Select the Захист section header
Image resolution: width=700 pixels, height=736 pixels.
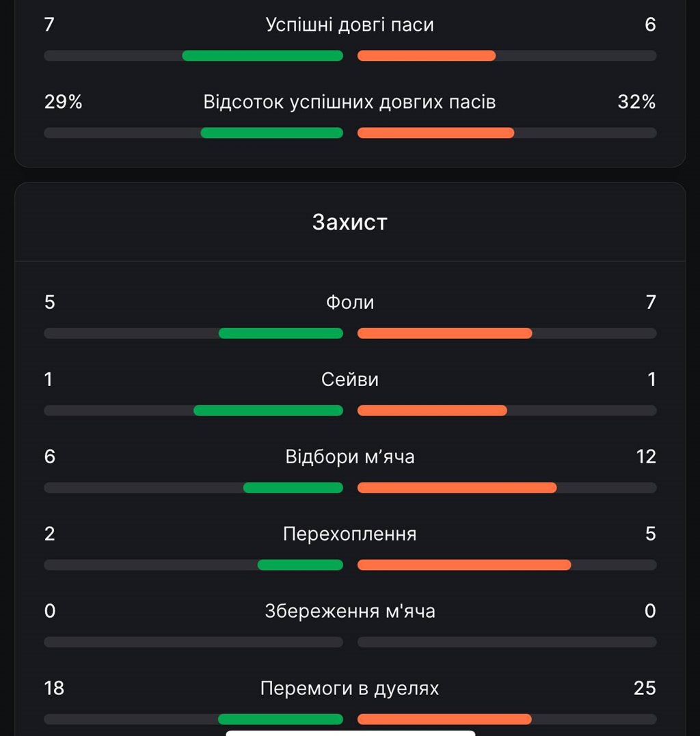coord(350,222)
